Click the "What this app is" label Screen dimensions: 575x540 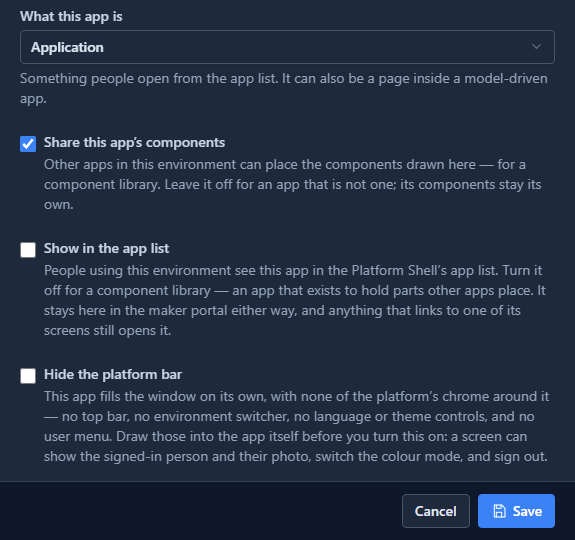point(71,16)
